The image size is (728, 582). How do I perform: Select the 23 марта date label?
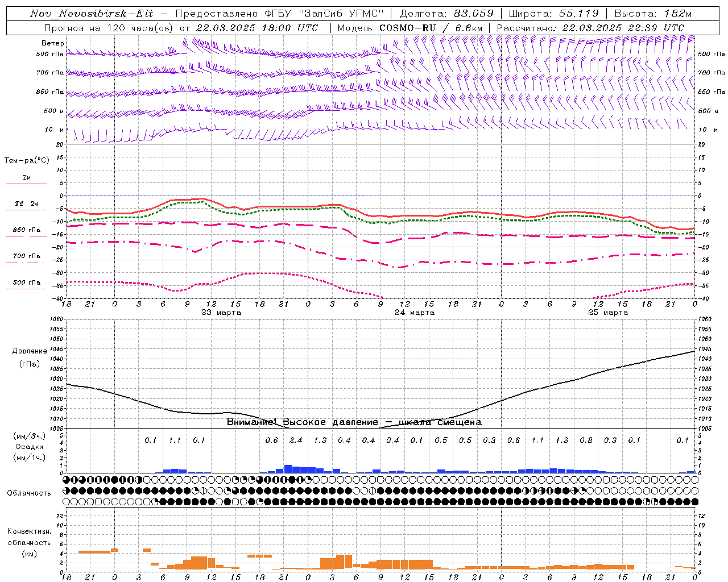pyautogui.click(x=221, y=313)
